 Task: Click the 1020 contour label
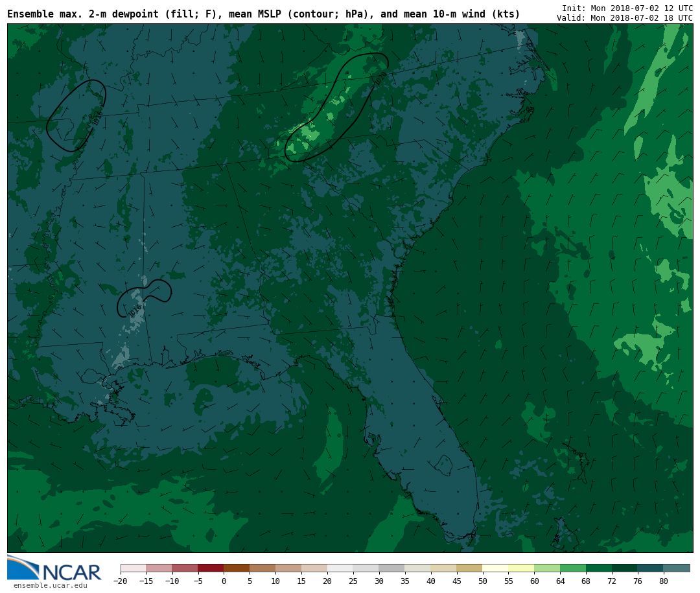click(x=380, y=79)
